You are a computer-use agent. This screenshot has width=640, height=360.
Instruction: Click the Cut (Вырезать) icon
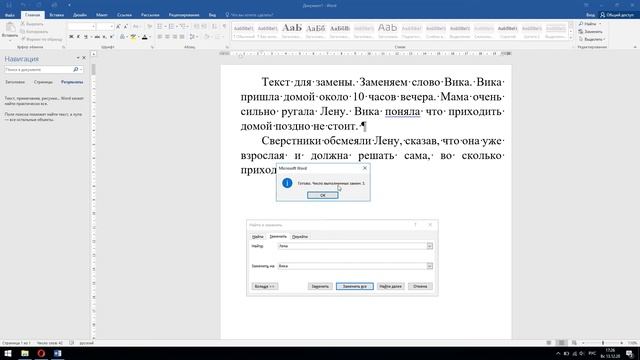pos(23,24)
